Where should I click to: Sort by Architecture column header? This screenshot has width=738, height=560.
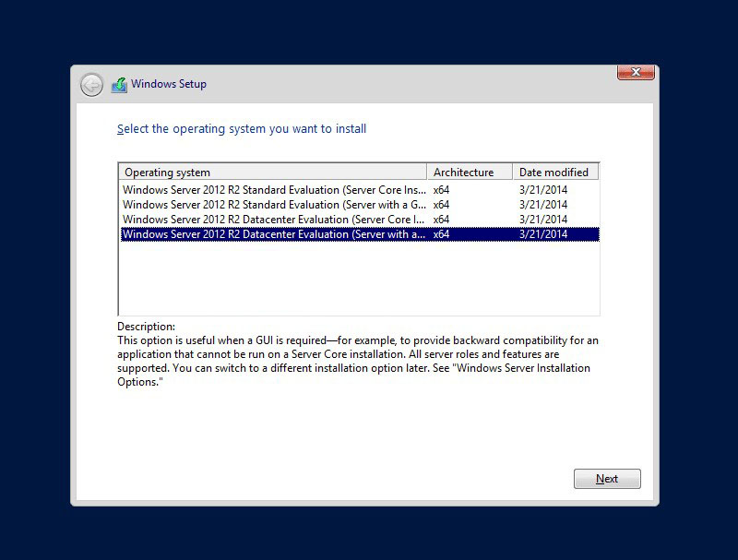point(470,173)
